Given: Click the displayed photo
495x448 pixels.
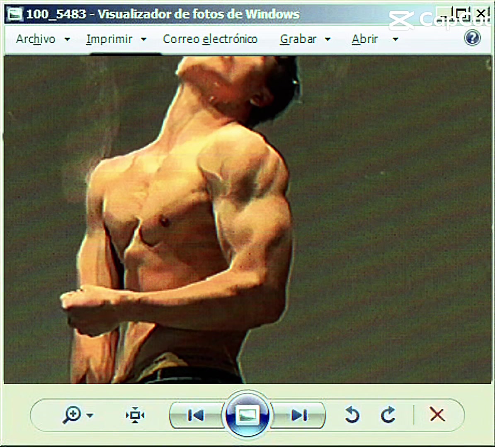Looking at the screenshot, I should 247,220.
